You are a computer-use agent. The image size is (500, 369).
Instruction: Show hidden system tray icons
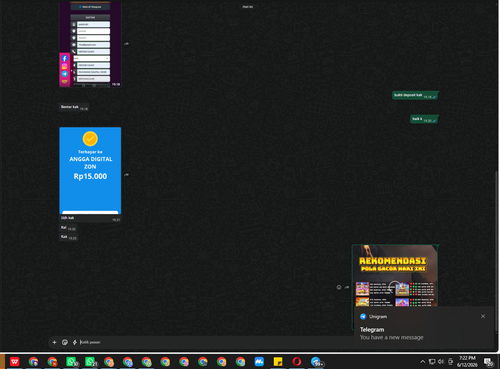pos(423,361)
